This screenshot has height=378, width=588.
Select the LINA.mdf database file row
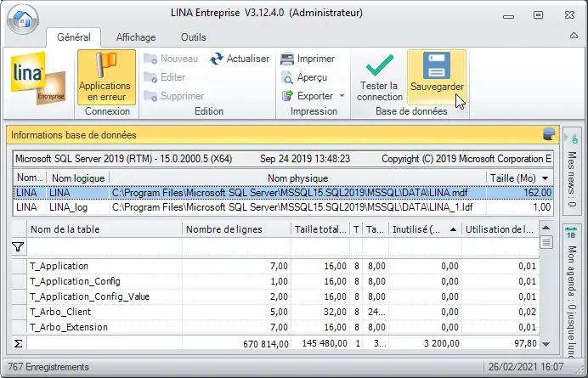click(x=283, y=193)
